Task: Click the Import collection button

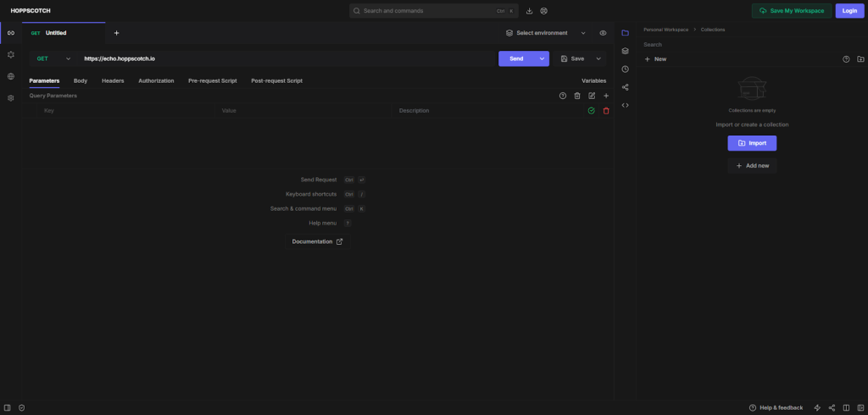Action: click(752, 143)
